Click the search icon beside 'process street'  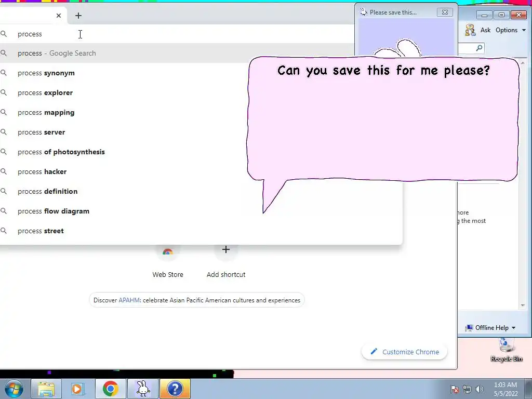4,231
